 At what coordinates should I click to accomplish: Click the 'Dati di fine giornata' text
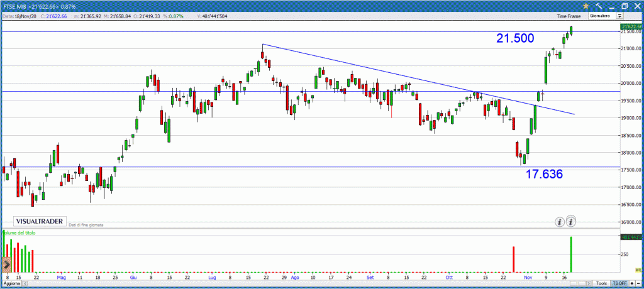[x=86, y=225]
